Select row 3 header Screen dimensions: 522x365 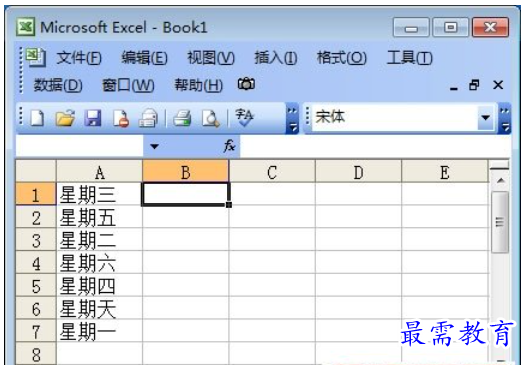pos(36,239)
